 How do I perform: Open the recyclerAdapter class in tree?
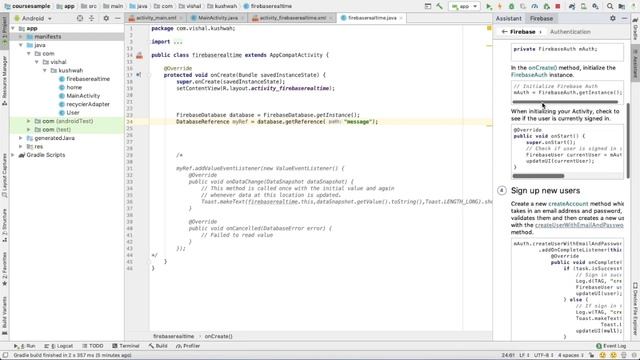pos(84,104)
